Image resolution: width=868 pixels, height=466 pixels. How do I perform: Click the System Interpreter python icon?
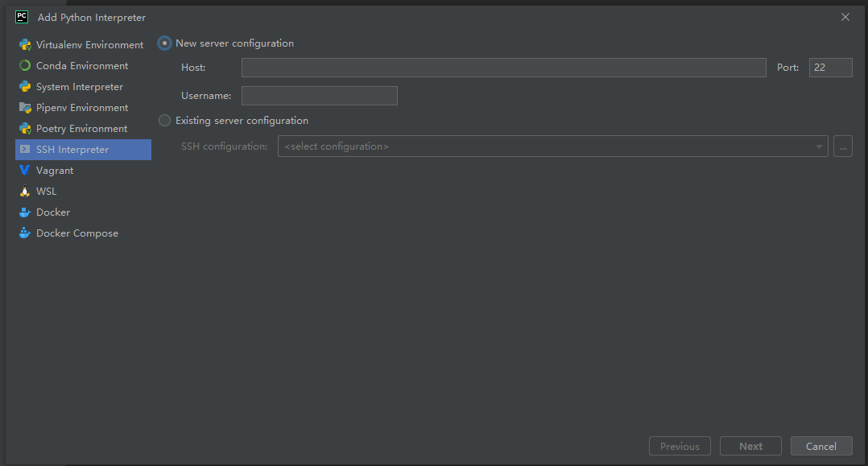pos(25,87)
